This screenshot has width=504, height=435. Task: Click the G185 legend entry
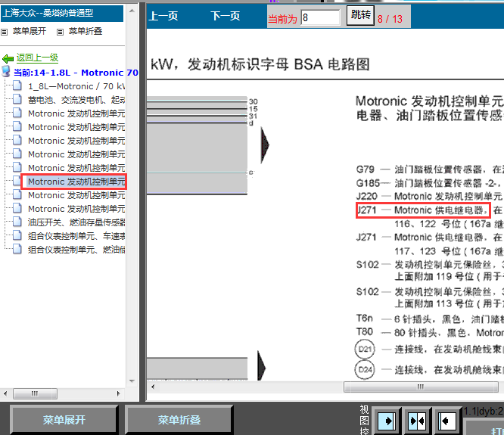pos(429,183)
